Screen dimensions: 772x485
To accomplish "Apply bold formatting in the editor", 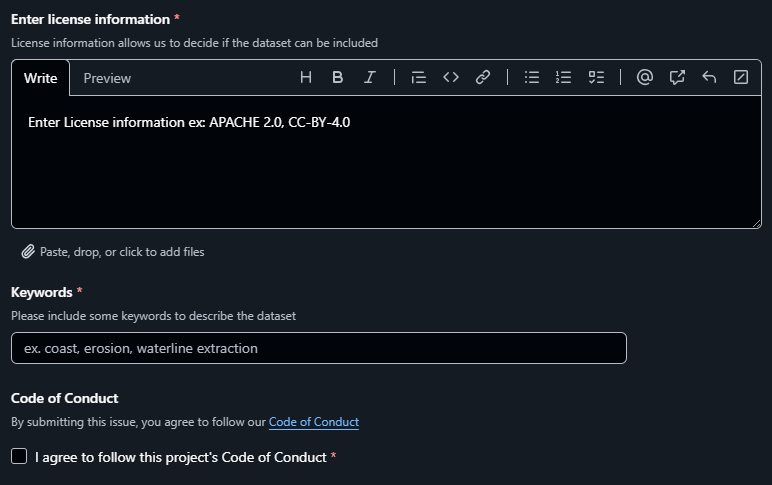I will 338,77.
